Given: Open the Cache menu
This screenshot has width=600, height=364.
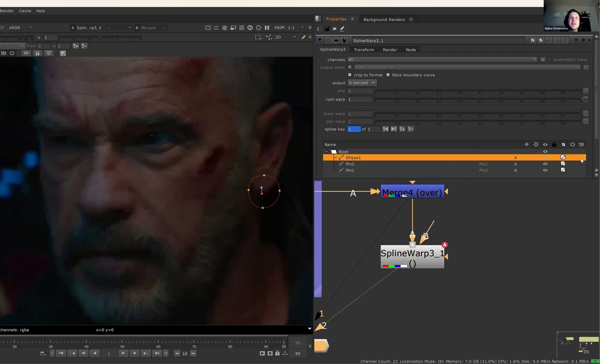Looking at the screenshot, I should click(25, 11).
